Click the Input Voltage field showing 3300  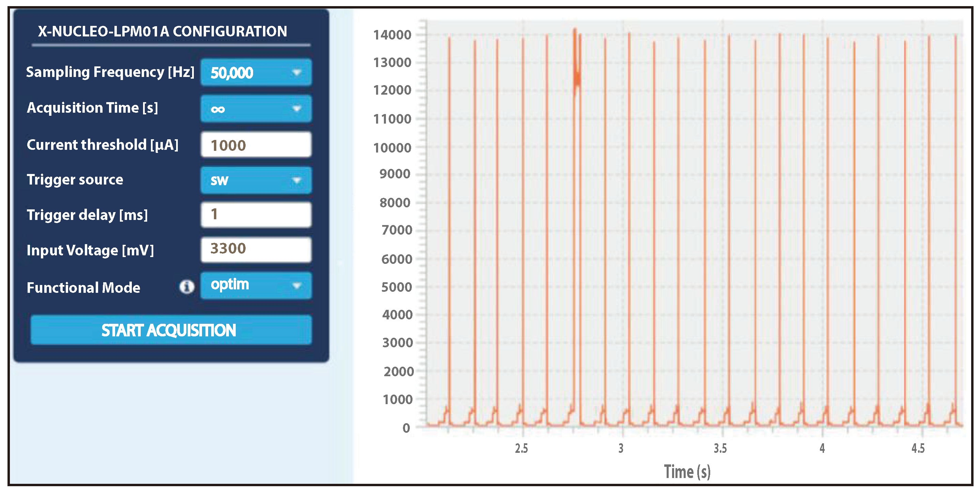point(256,250)
